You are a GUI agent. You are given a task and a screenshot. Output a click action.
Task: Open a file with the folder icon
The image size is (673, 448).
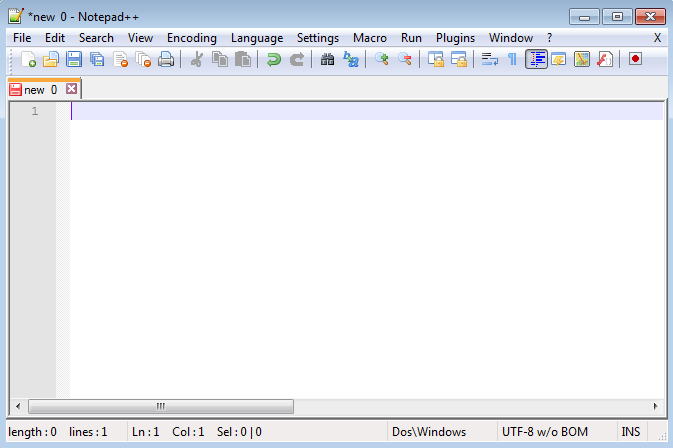(x=51, y=59)
